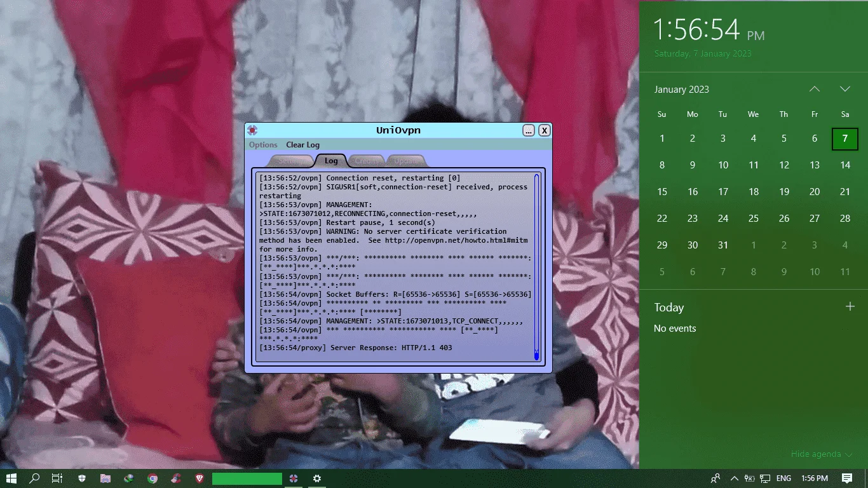
Task: Switch to the Settings tab
Action: [x=290, y=161]
